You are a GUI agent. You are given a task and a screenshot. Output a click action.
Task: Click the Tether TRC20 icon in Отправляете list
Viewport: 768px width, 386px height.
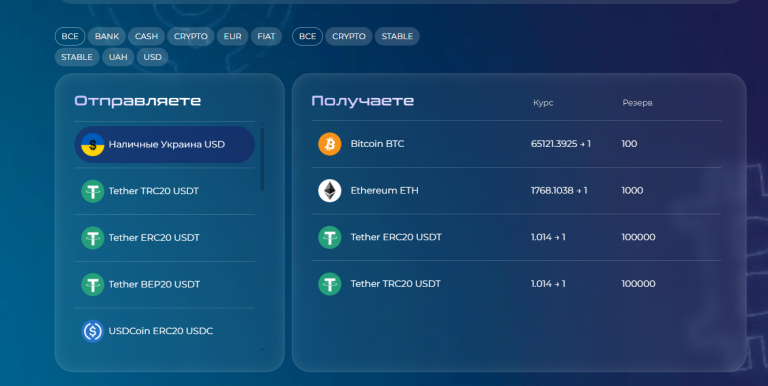tap(93, 191)
